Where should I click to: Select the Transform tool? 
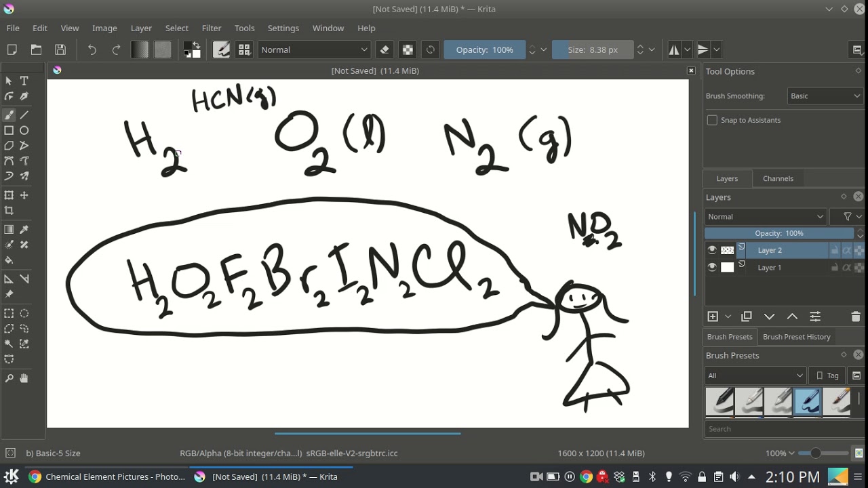click(x=9, y=195)
